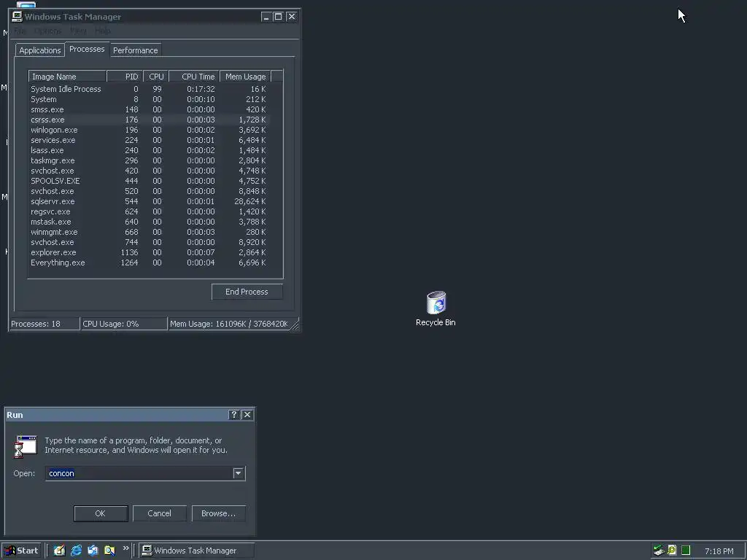Select smss.exe in process list
The height and width of the screenshot is (560, 747).
click(x=149, y=109)
